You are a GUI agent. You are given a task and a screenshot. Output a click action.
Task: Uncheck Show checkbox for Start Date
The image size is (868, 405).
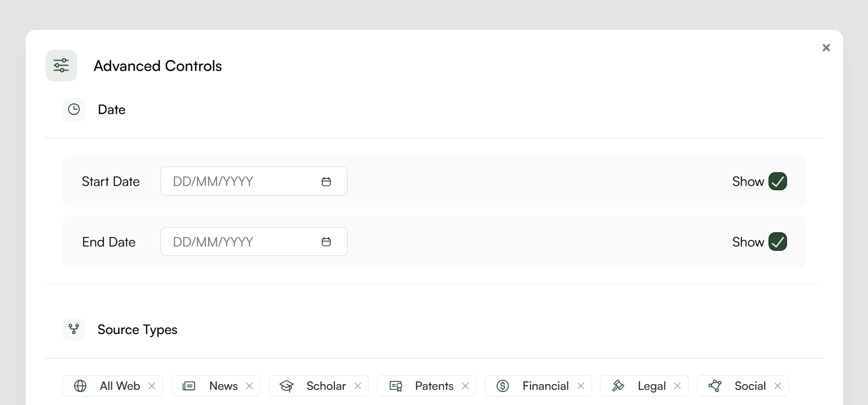778,181
